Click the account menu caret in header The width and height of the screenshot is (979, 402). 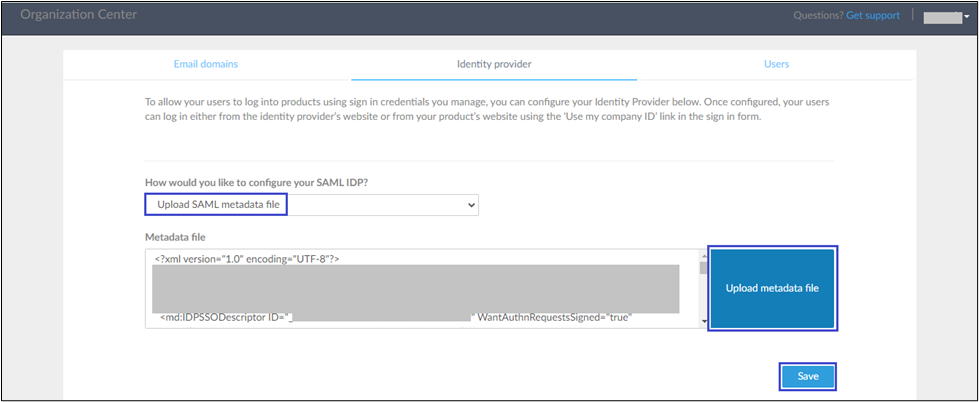tap(966, 17)
